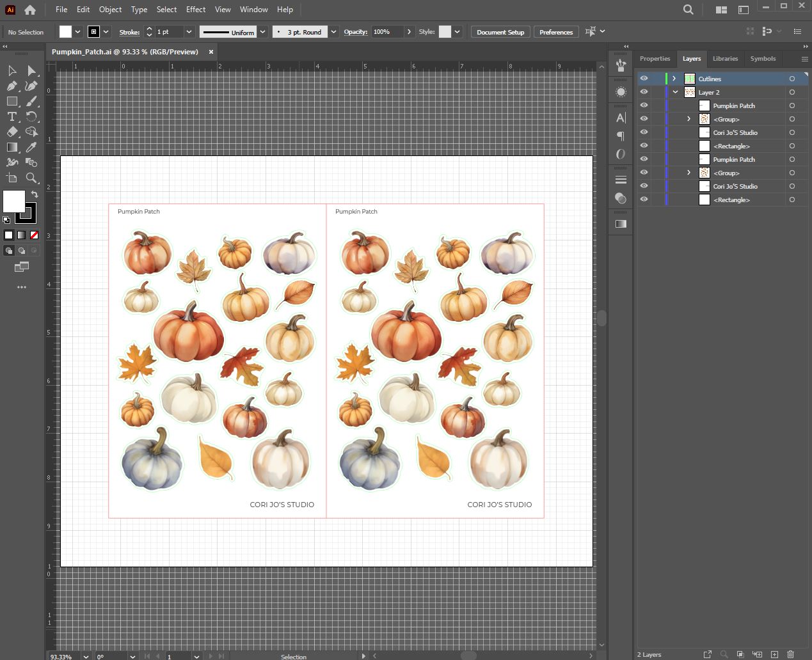Open the Appearance panel sun icon

[x=621, y=92]
